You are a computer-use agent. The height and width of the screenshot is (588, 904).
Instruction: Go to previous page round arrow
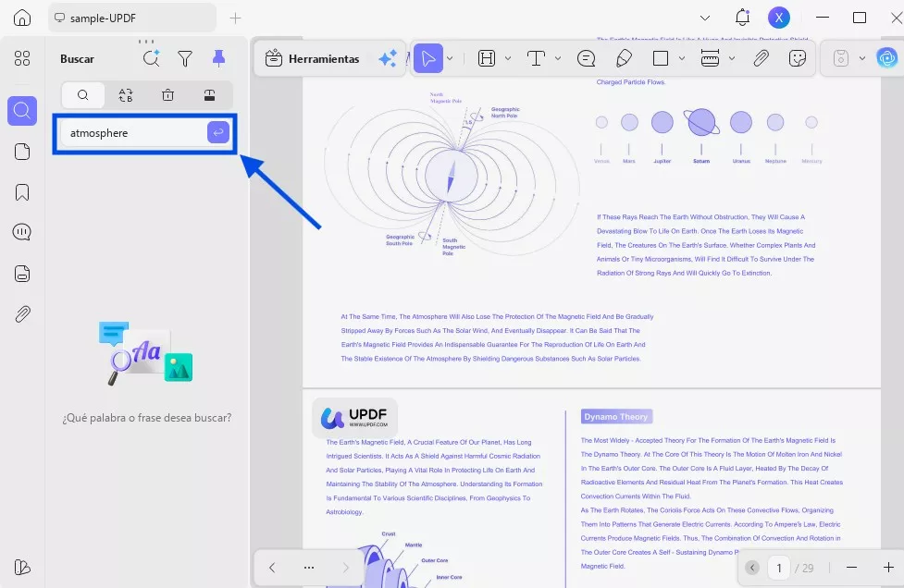pyautogui.click(x=752, y=568)
